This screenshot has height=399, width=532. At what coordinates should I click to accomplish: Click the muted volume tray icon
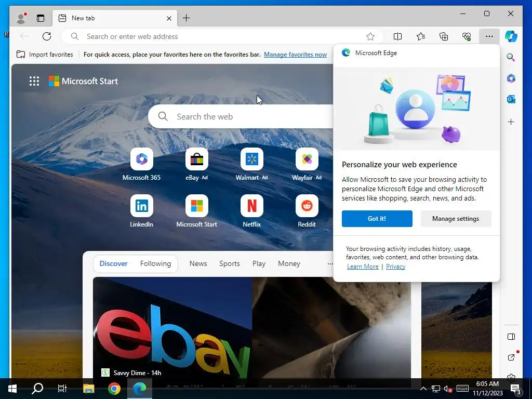(448, 389)
